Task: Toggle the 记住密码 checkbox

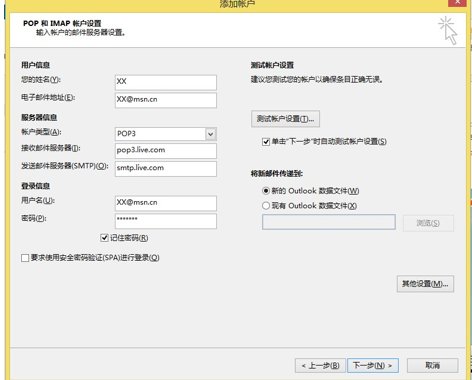Action: click(104, 238)
